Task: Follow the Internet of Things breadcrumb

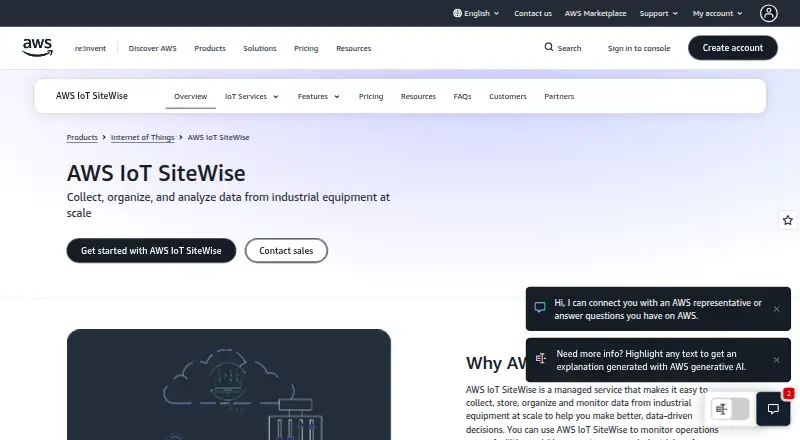Action: pyautogui.click(x=142, y=137)
